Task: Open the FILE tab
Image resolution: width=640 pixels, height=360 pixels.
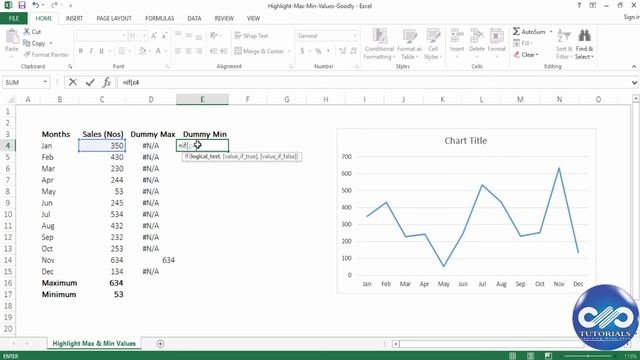Action: coord(13,18)
